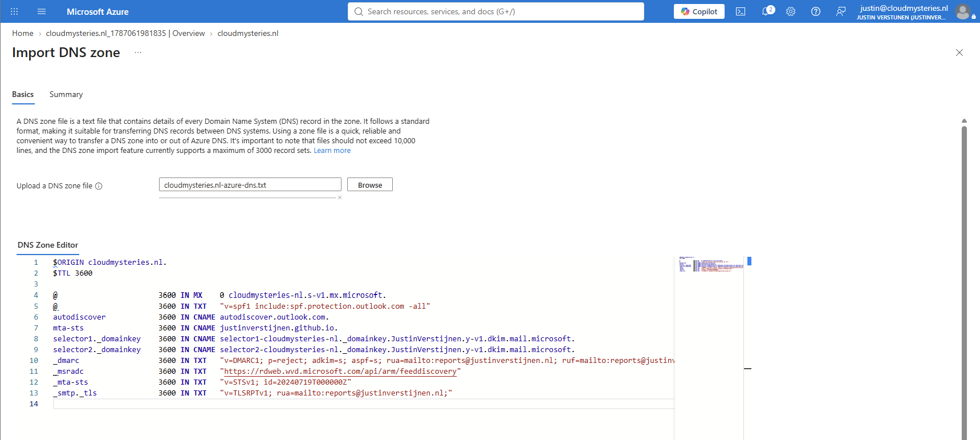Click the DNS zone file name field
The width and height of the screenshot is (980, 440).
click(x=250, y=185)
